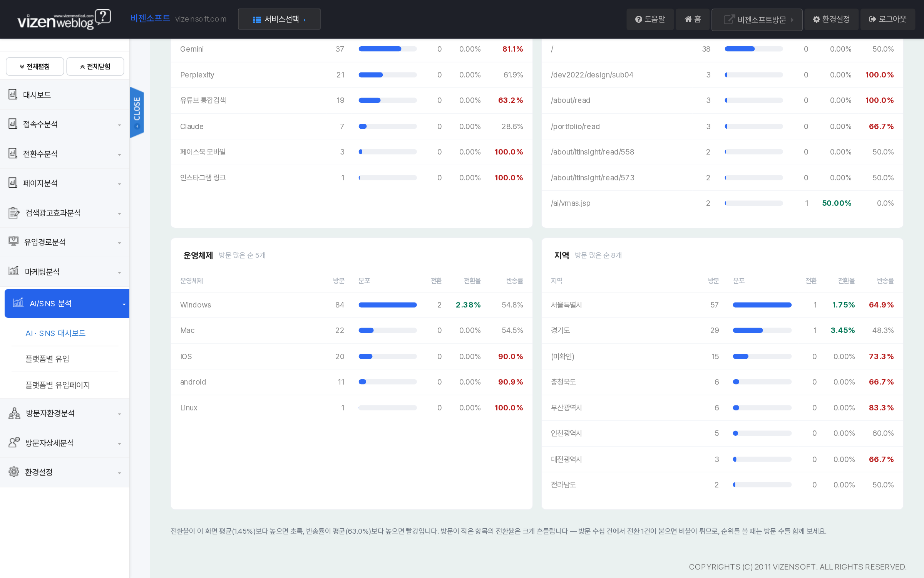Expand the 전환수분석 menu arrow
Image resolution: width=924 pixels, height=578 pixels.
pos(119,155)
